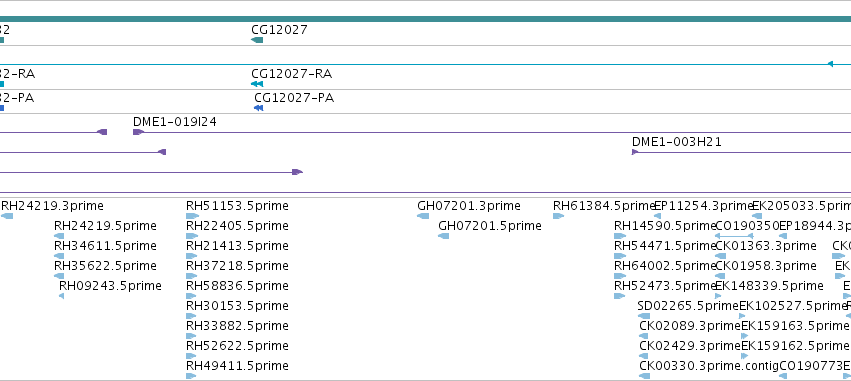This screenshot has height=381, width=851.
Task: Select the SD02265.5prime EST label
Action: pos(688,306)
